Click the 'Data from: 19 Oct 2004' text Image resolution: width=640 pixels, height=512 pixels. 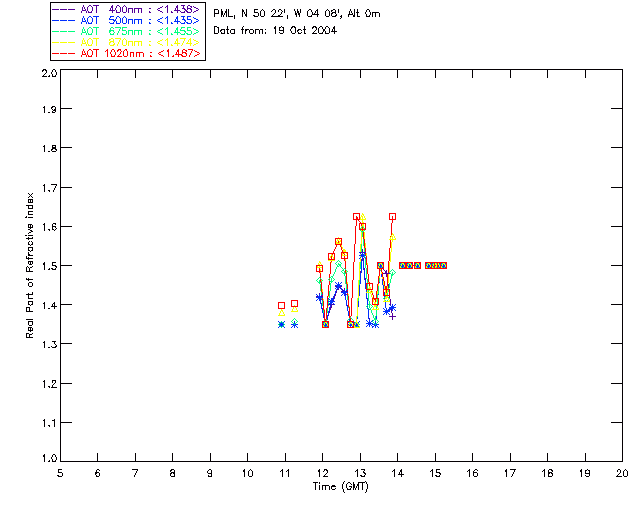coord(275,31)
